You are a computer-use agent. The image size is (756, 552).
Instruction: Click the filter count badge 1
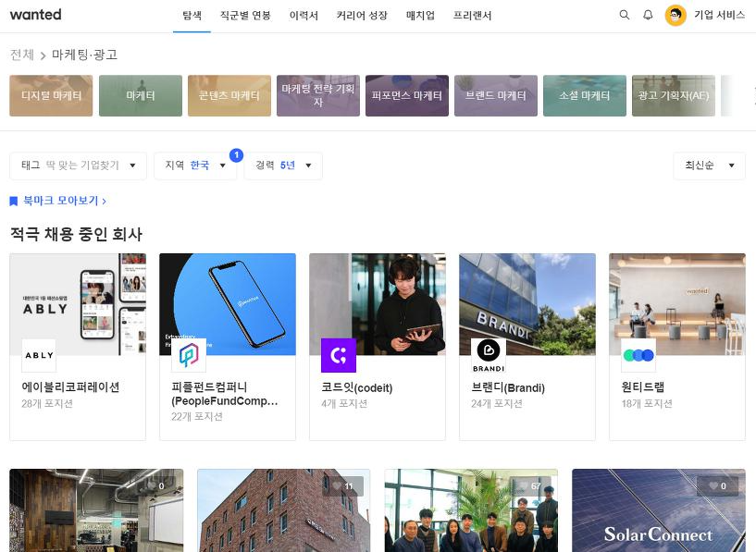(x=236, y=155)
